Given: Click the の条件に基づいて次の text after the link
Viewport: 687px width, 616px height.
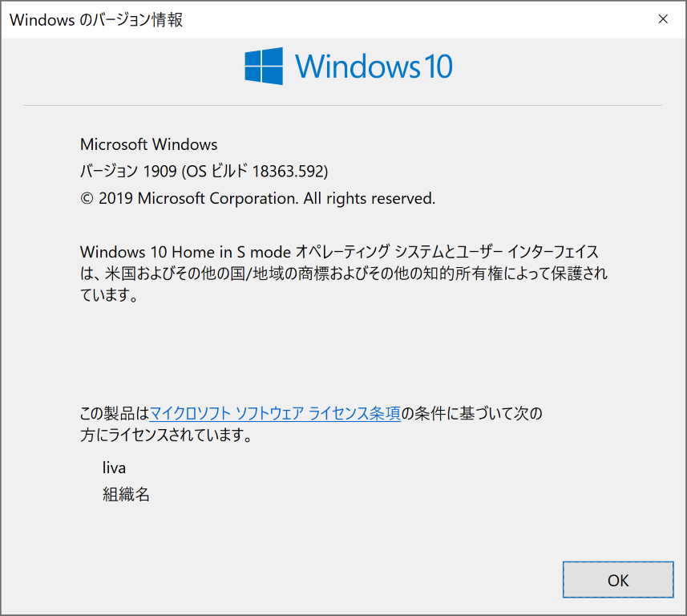Looking at the screenshot, I should click(471, 414).
